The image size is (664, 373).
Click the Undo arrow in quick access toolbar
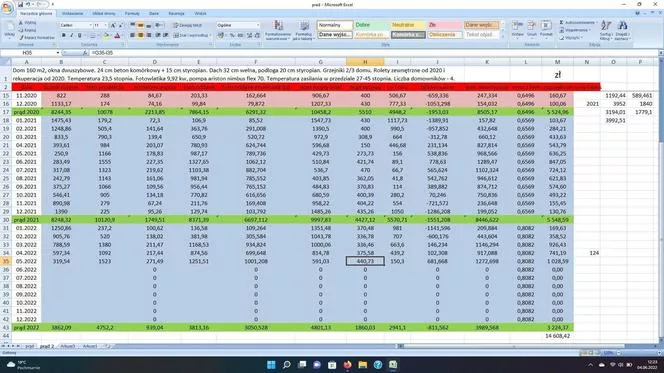pos(28,4)
